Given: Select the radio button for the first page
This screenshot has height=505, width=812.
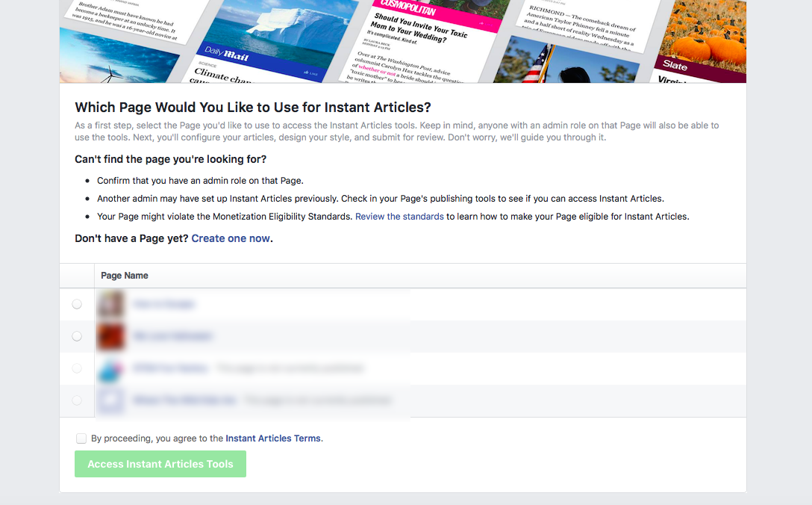Looking at the screenshot, I should click(77, 304).
